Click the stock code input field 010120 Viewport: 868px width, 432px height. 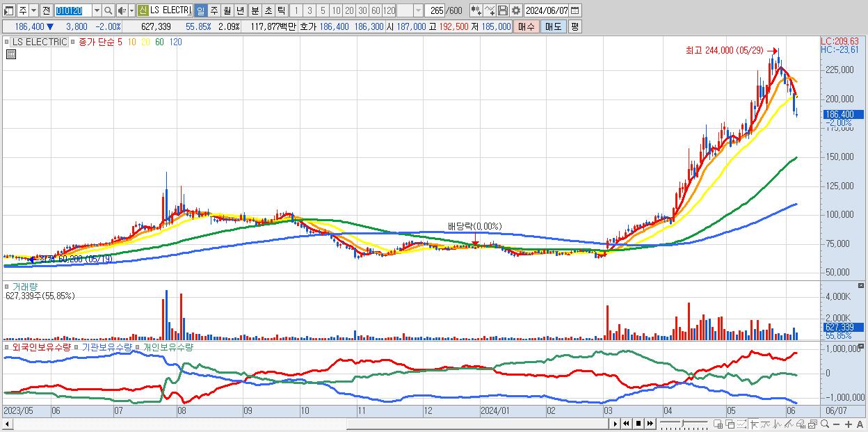pyautogui.click(x=73, y=10)
